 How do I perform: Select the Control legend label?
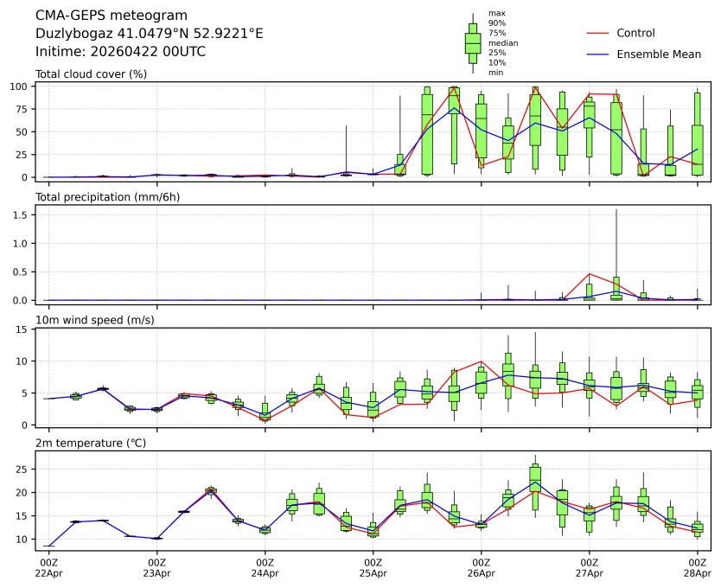coord(635,33)
